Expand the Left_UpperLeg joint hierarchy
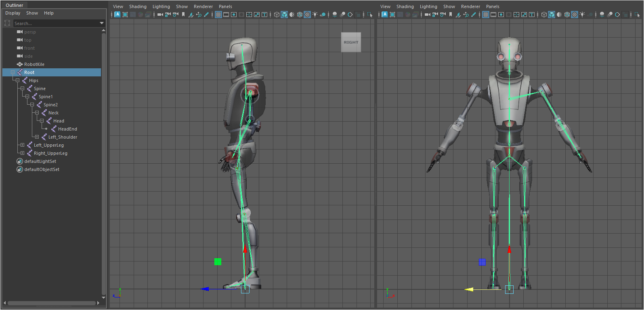The width and height of the screenshot is (644, 310). (x=22, y=145)
